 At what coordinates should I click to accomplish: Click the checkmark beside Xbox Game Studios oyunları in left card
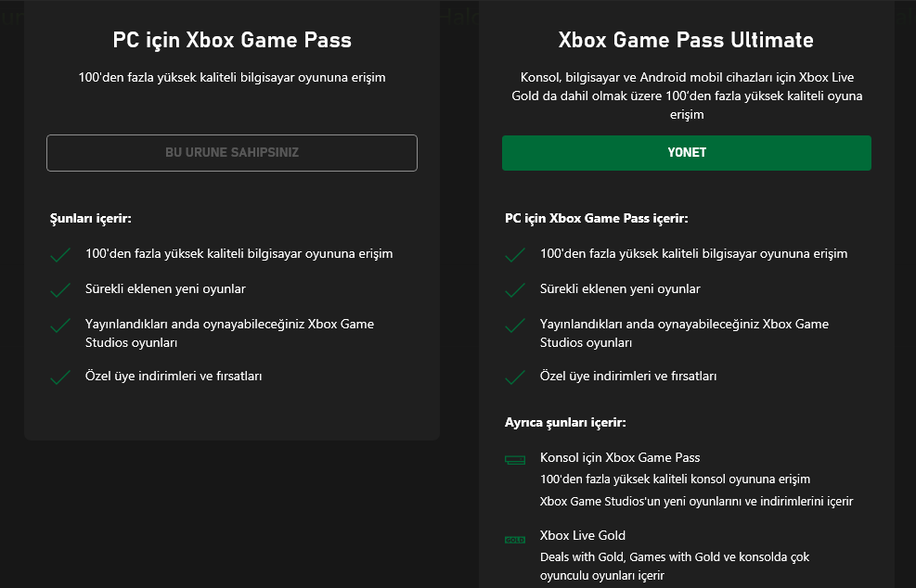pos(60,326)
